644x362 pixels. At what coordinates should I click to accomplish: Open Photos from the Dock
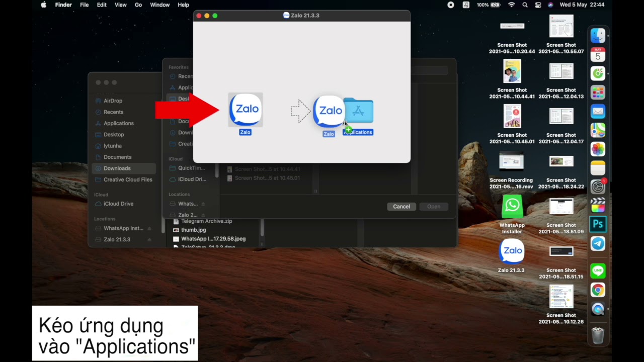(598, 149)
